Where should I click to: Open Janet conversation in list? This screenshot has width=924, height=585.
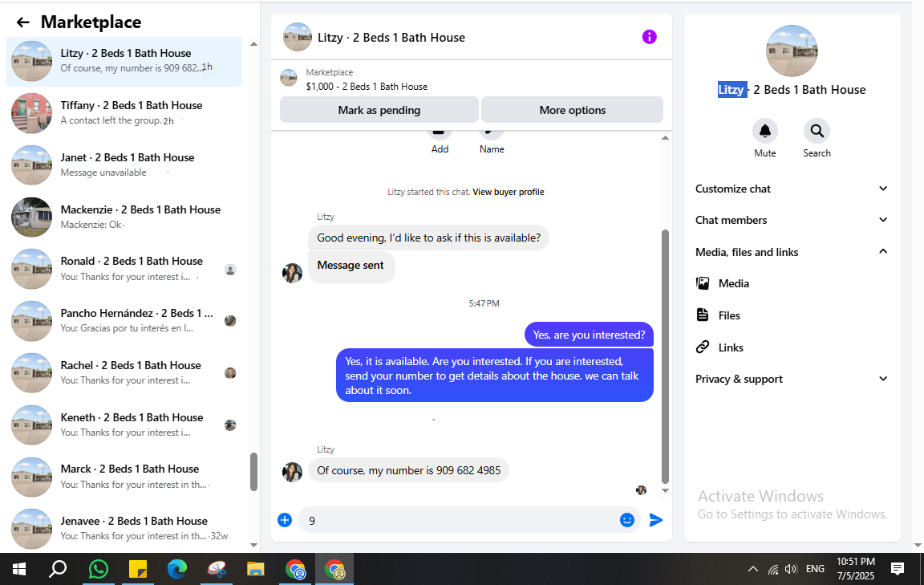[124, 165]
